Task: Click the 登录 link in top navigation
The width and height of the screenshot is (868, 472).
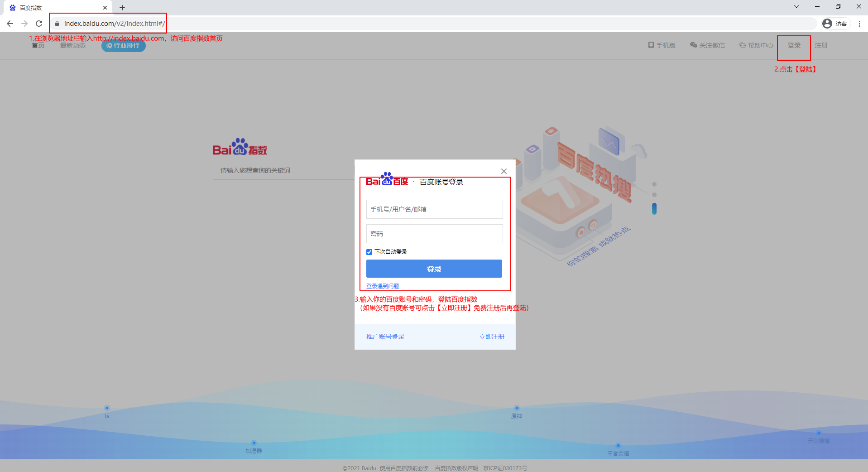Action: coord(794,45)
